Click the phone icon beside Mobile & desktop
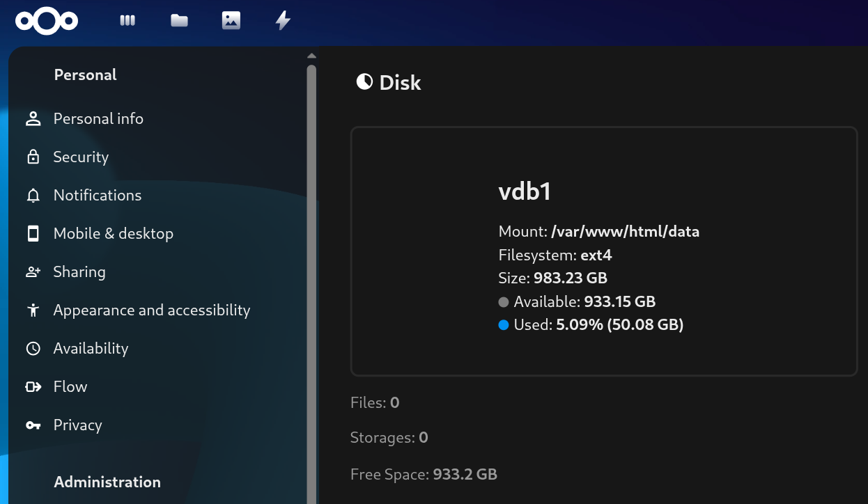The image size is (868, 504). (x=33, y=234)
